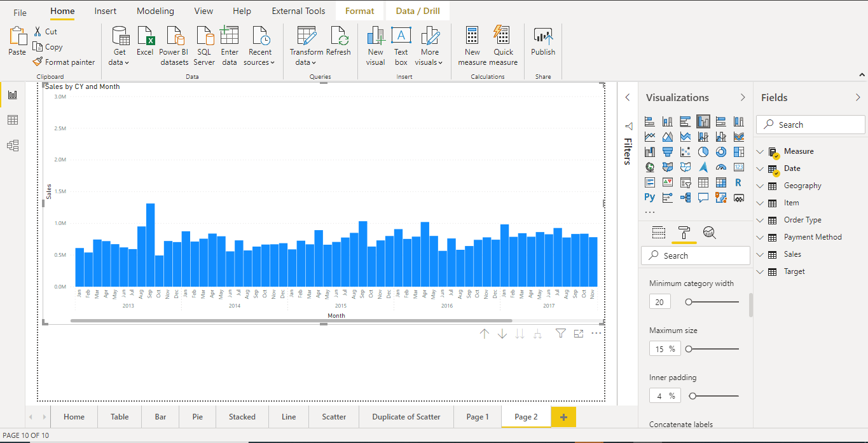
Task: Open focus mode for the chart
Action: [x=579, y=333]
